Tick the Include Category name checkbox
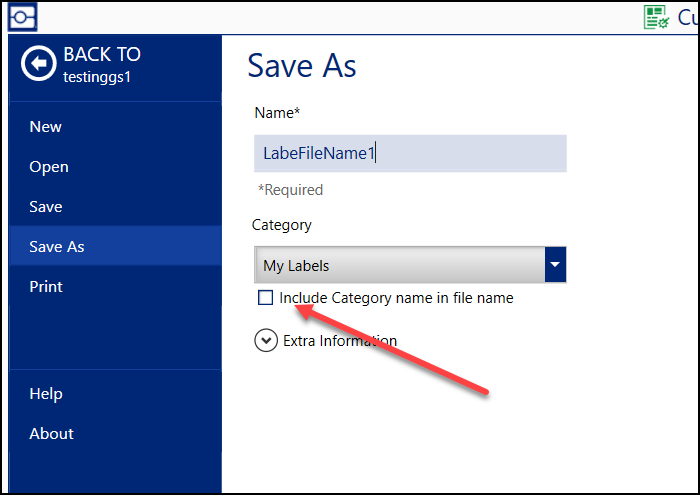Viewport: 700px width, 495px height. (x=265, y=297)
